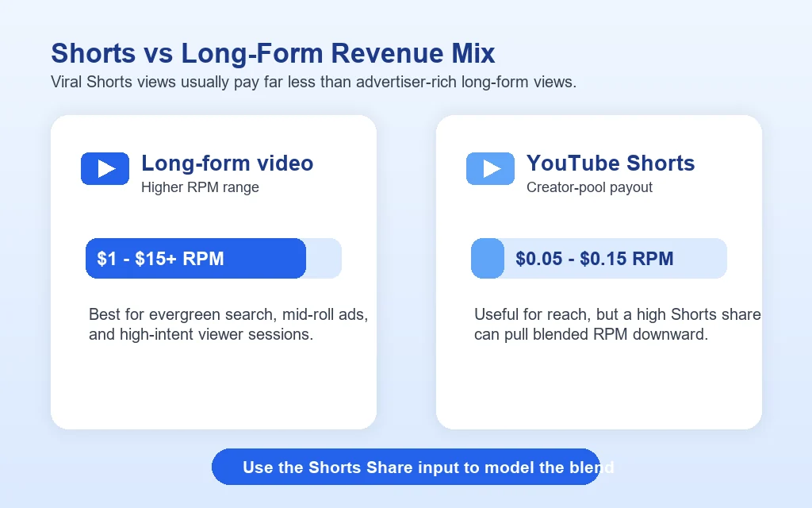Image resolution: width=812 pixels, height=508 pixels.
Task: Click the 'Higher RPM range' label
Action: click(200, 187)
